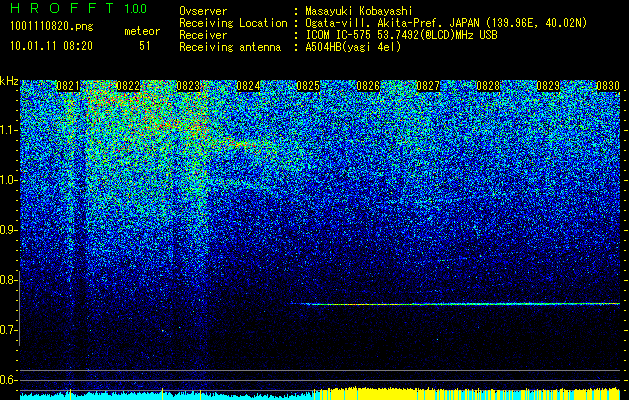Click the 0827 time marker

[428, 86]
